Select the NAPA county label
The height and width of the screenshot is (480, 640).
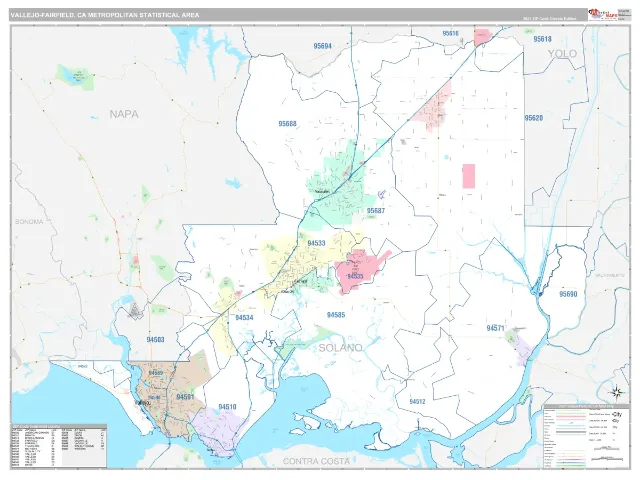124,114
